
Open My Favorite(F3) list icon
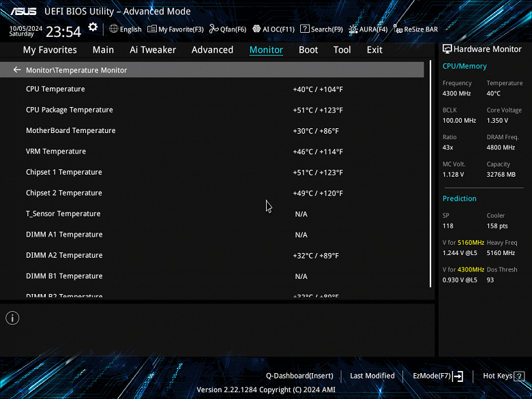152,29
